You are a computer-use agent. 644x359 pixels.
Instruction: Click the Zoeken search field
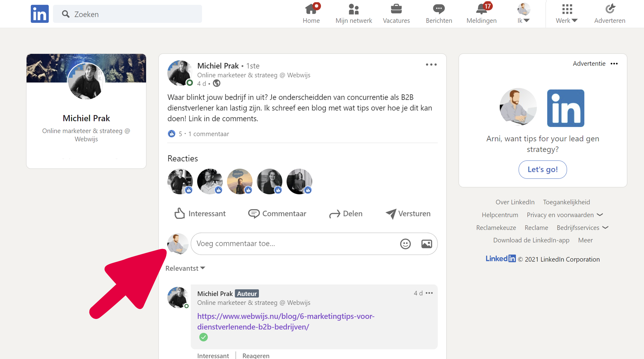coord(127,14)
